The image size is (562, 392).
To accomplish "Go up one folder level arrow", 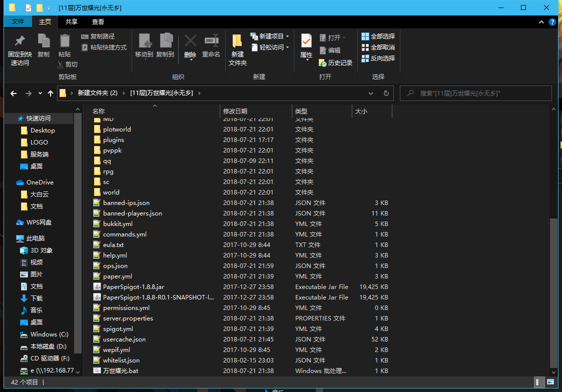I will tap(51, 93).
